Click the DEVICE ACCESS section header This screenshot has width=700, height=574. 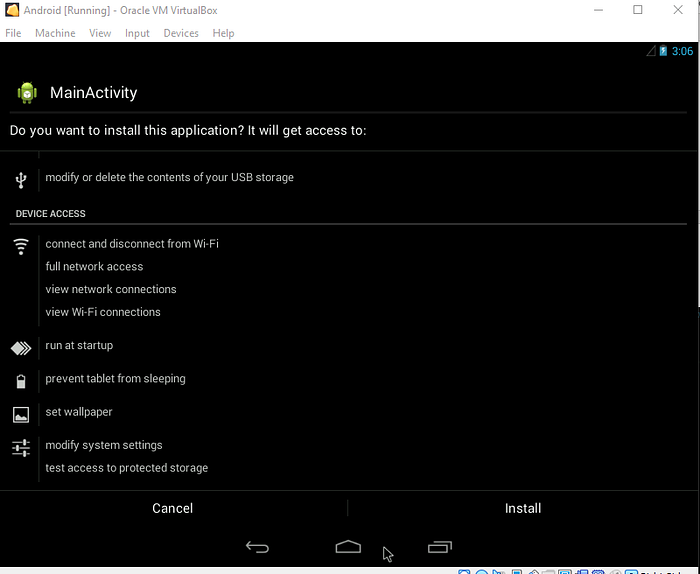50,214
